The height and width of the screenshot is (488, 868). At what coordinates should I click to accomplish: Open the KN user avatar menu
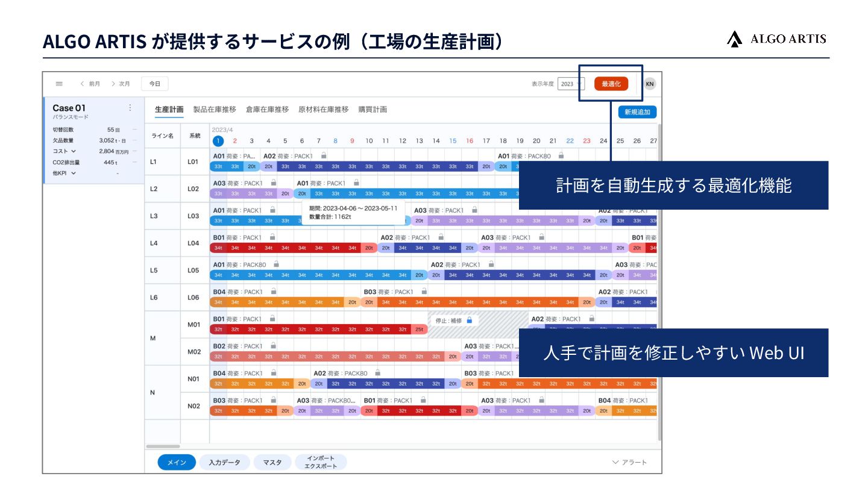(649, 84)
